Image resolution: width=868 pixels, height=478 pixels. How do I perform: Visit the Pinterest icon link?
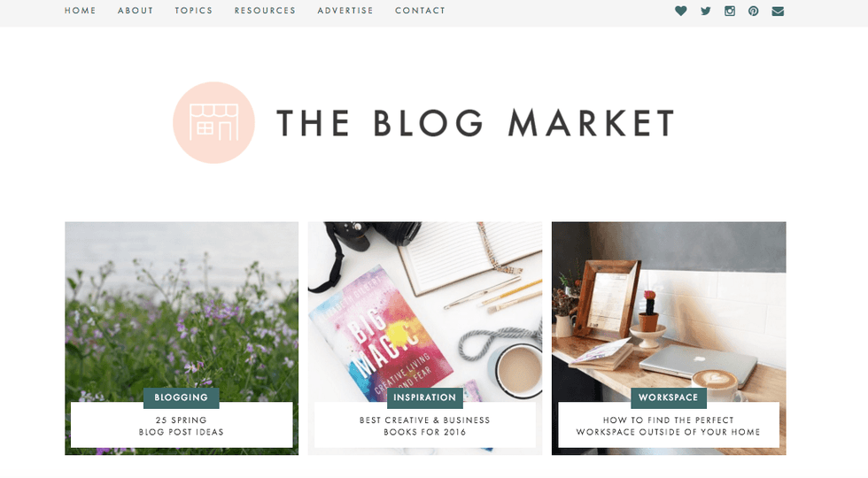754,11
